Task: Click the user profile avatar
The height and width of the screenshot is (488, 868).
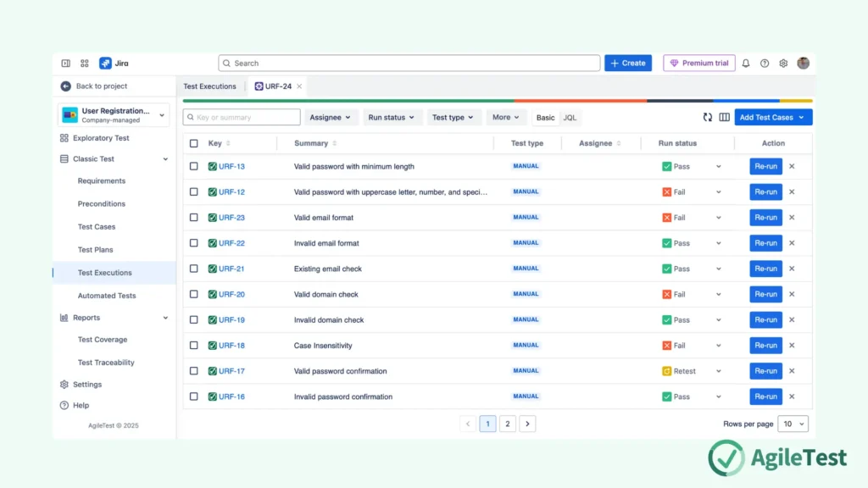Action: tap(803, 64)
